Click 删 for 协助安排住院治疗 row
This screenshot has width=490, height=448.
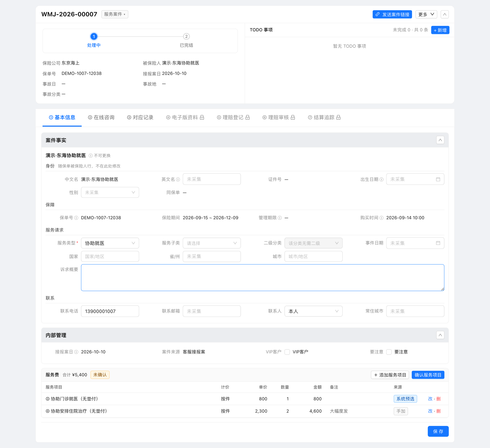439,411
